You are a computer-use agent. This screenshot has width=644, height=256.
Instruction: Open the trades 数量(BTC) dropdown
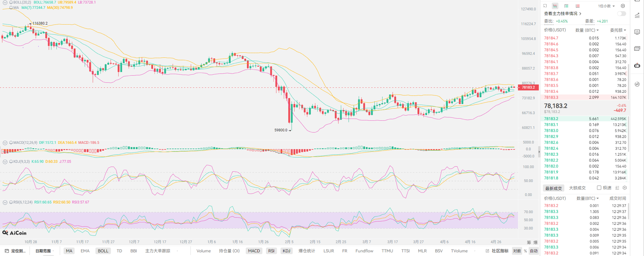(588, 198)
